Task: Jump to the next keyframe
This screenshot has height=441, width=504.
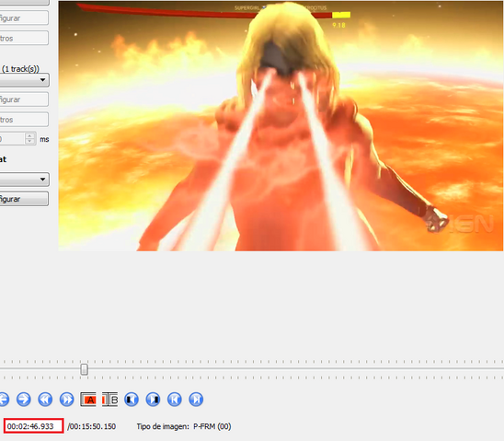Action: pos(66,400)
